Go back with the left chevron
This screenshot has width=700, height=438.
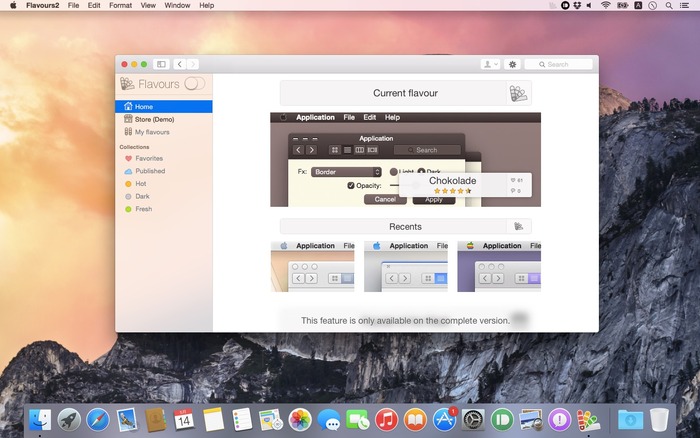(180, 64)
